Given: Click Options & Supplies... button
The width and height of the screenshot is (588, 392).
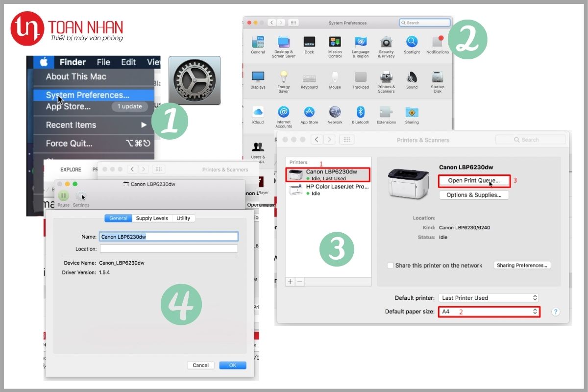Looking at the screenshot, I should pyautogui.click(x=474, y=195).
